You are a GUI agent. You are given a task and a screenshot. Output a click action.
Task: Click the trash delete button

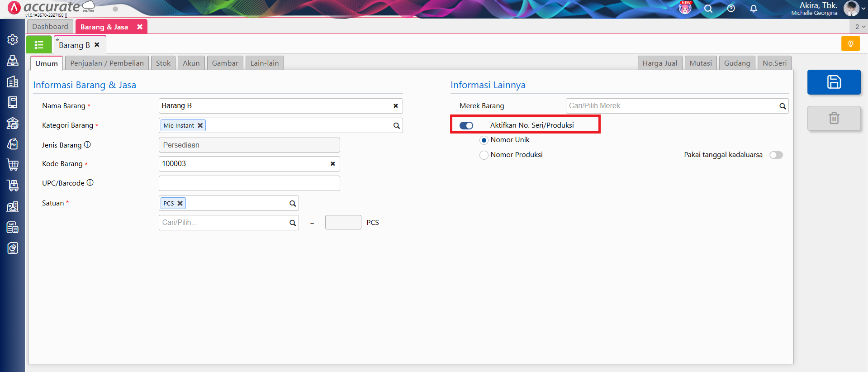point(834,118)
